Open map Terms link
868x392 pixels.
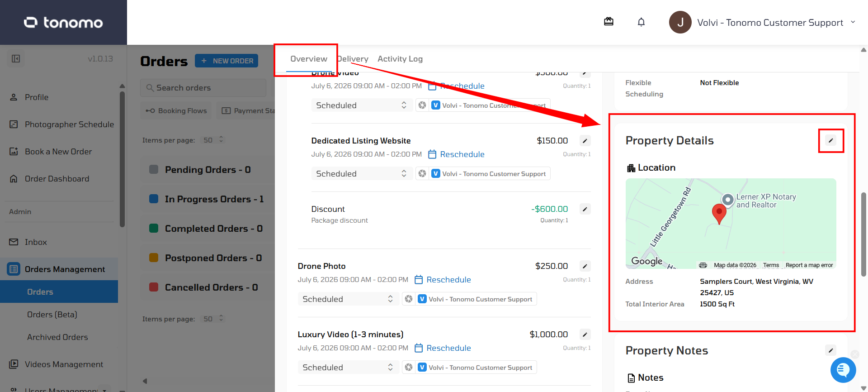pos(771,265)
